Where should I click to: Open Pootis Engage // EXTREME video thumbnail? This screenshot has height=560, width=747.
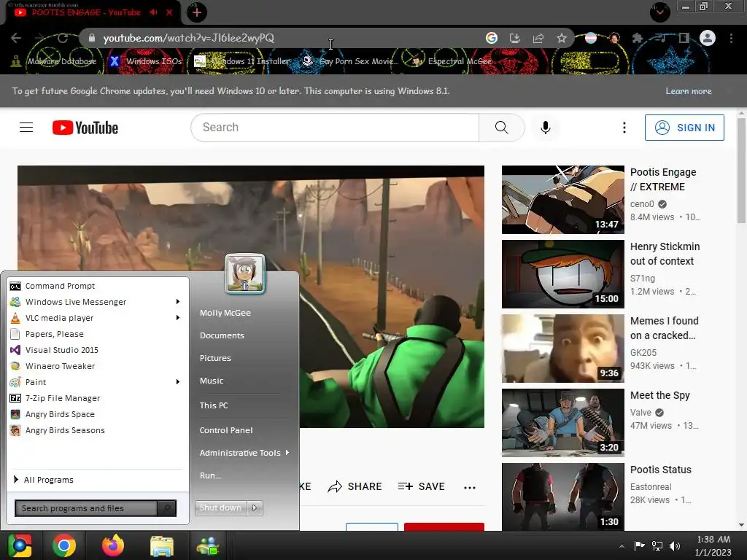562,200
